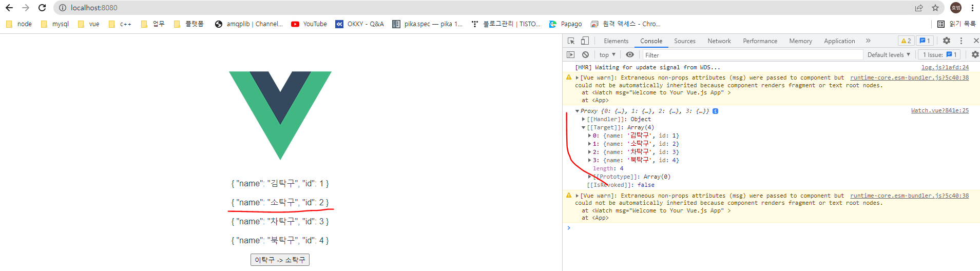Open the Default levels dropdown
The image size is (980, 271).
click(x=889, y=54)
